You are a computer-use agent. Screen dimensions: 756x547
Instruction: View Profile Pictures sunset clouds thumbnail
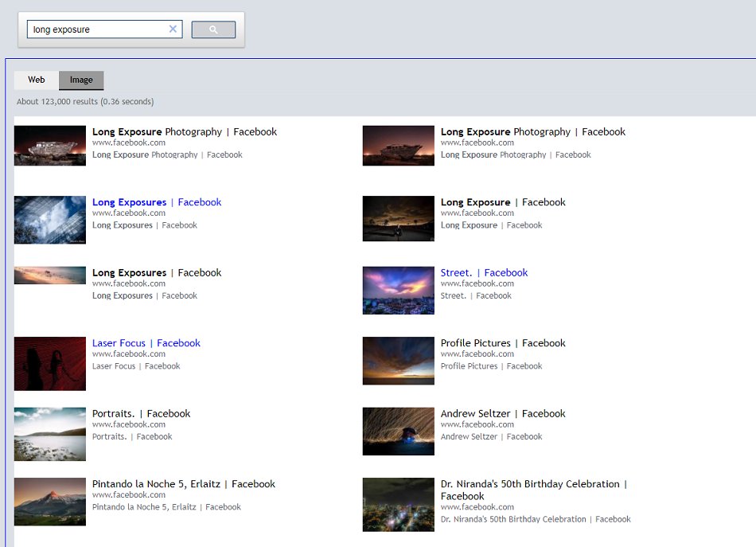click(x=398, y=361)
